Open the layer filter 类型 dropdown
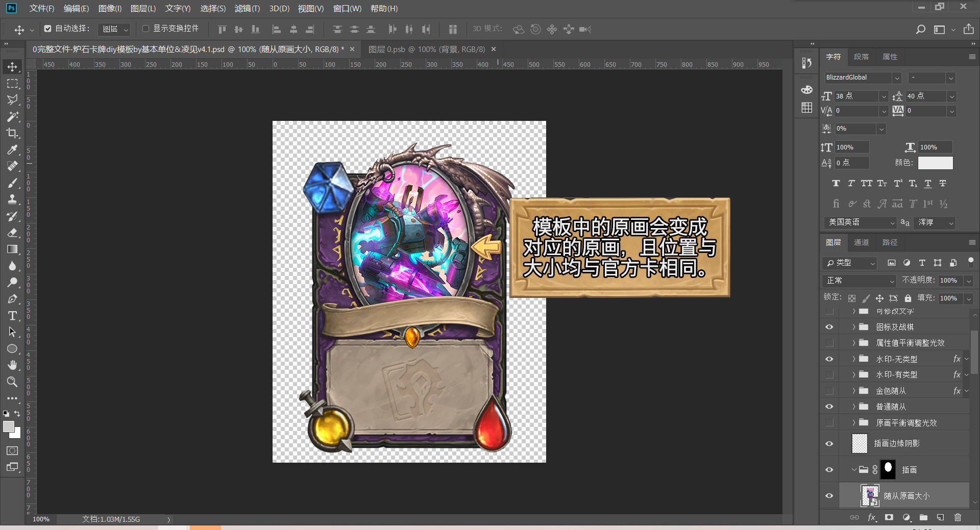 click(x=849, y=263)
